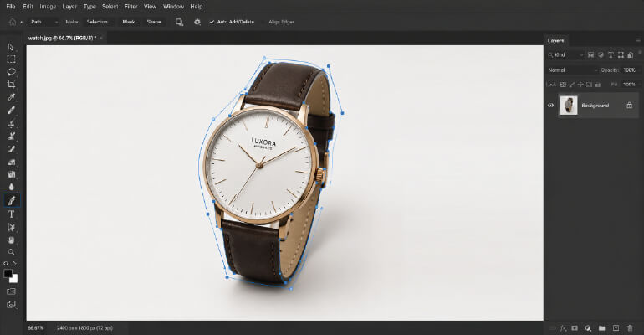Select the Move tool
Screen dimensions: 644x335
click(x=11, y=47)
